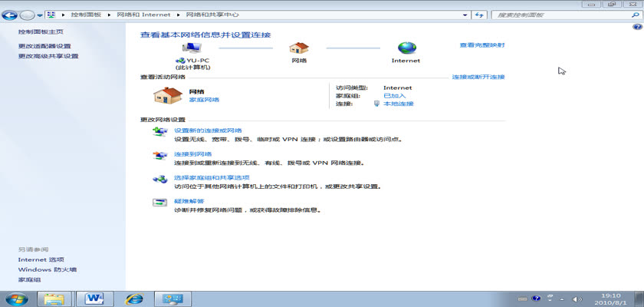644x307 pixels.
Task: Click the large home network icon under 查看活动网络
Action: click(x=168, y=95)
